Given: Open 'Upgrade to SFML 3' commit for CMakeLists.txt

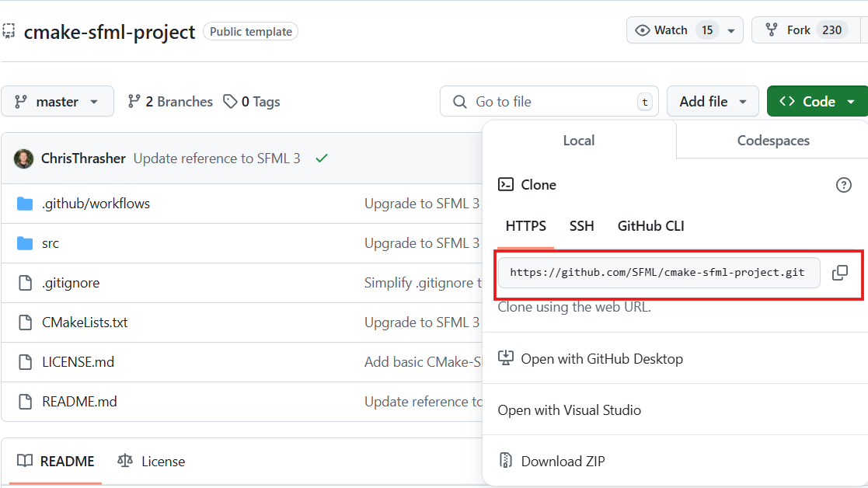Looking at the screenshot, I should tap(422, 322).
